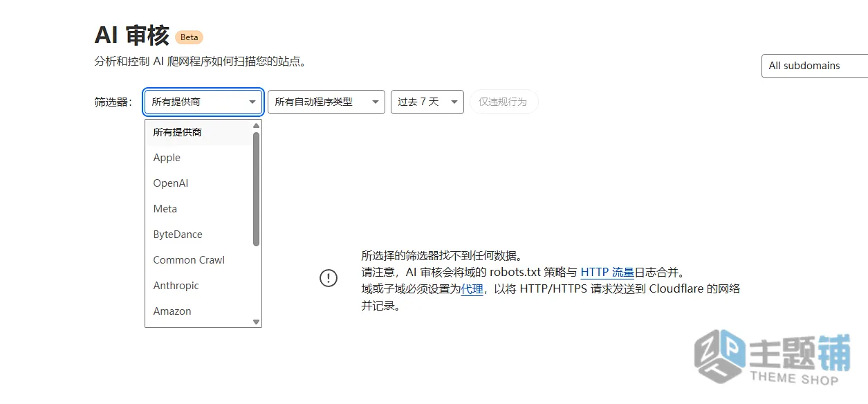Choose Meta in the provider list

click(x=198, y=209)
